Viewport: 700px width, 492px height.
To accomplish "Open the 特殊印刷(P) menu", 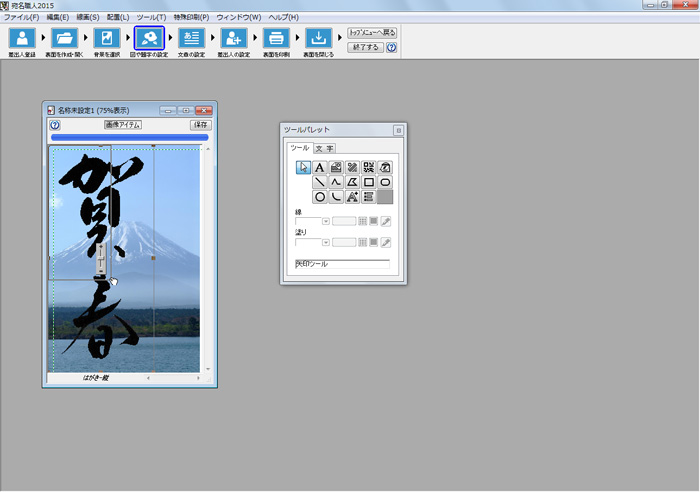I will (191, 18).
